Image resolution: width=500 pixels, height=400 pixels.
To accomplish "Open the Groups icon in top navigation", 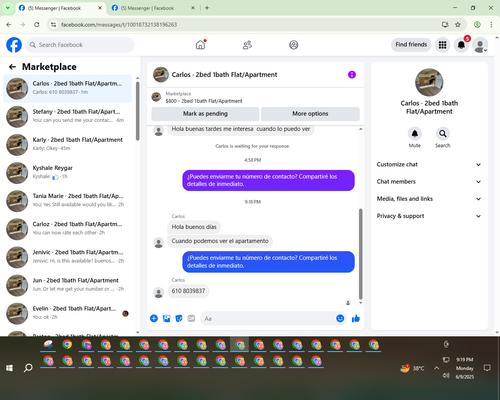I will click(294, 45).
